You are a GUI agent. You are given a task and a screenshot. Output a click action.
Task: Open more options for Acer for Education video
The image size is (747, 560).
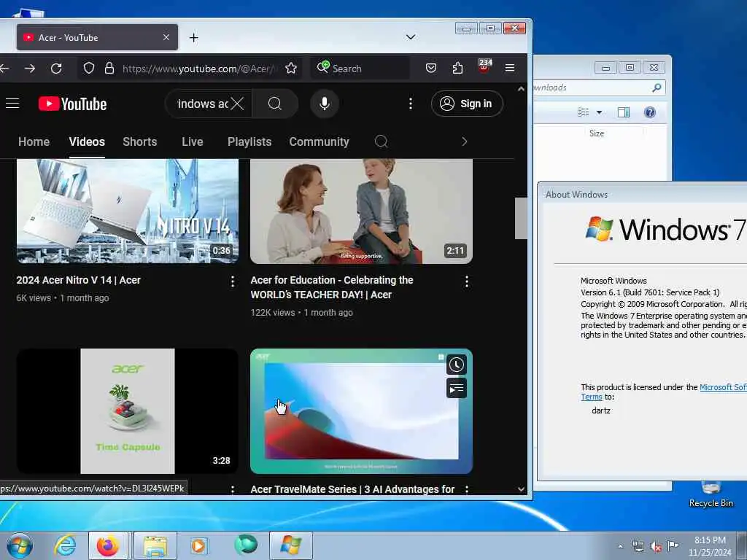[x=466, y=281]
